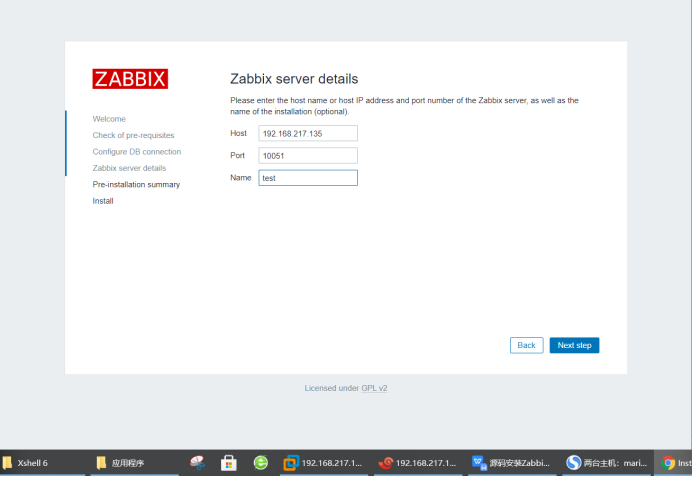
Task: Open the GPL v2 license link
Action: tap(374, 388)
